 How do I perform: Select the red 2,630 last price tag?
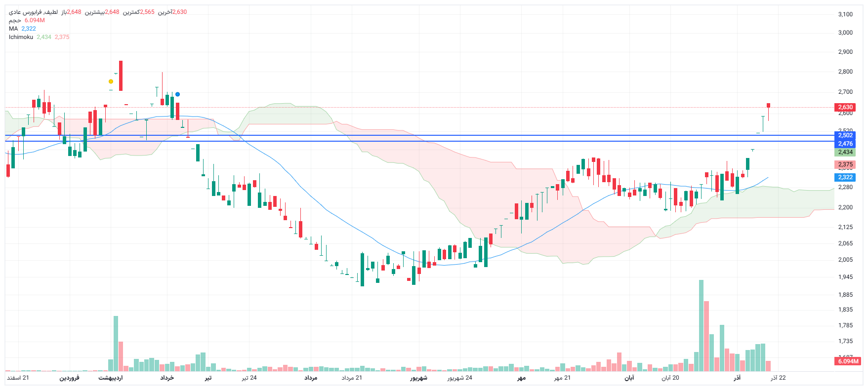pos(845,107)
